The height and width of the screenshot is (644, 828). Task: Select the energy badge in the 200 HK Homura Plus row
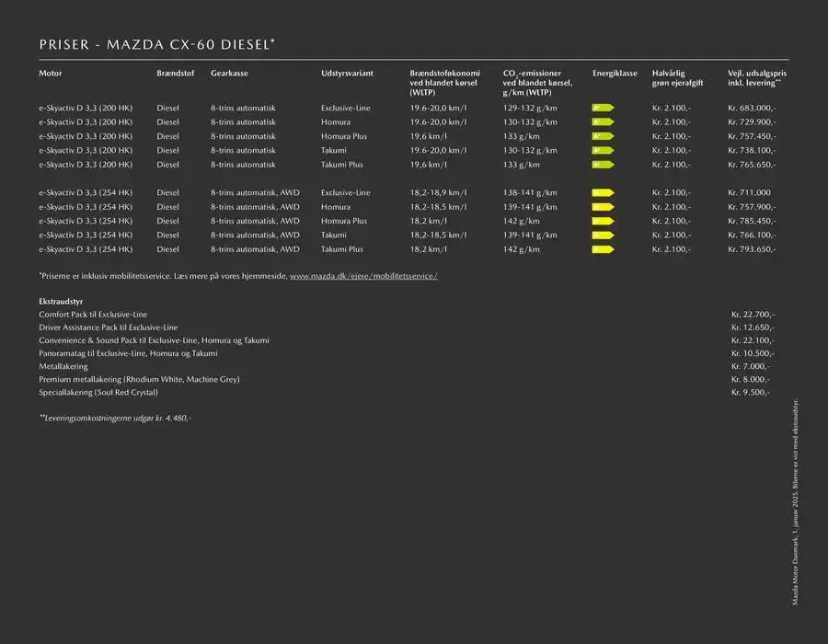603,136
